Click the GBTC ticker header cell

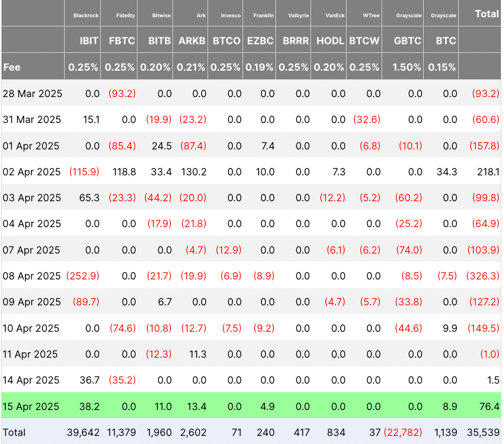tap(407, 40)
